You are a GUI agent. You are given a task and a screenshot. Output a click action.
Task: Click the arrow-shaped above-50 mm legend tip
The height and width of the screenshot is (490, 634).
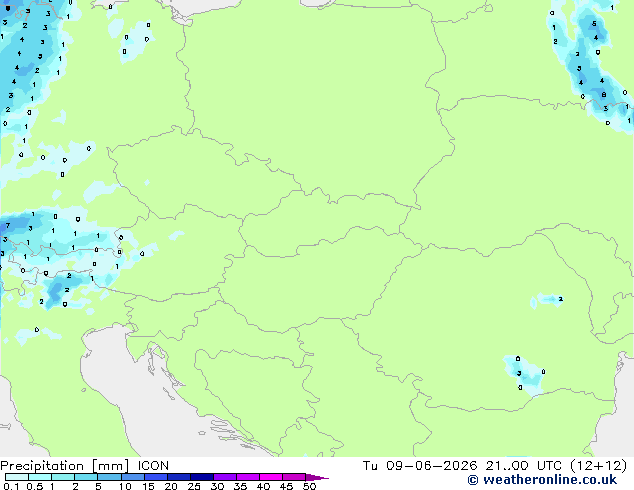click(x=317, y=477)
